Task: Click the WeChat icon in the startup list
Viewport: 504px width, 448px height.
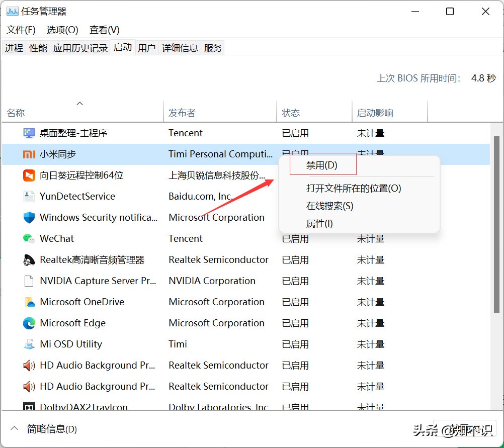Action: click(29, 238)
